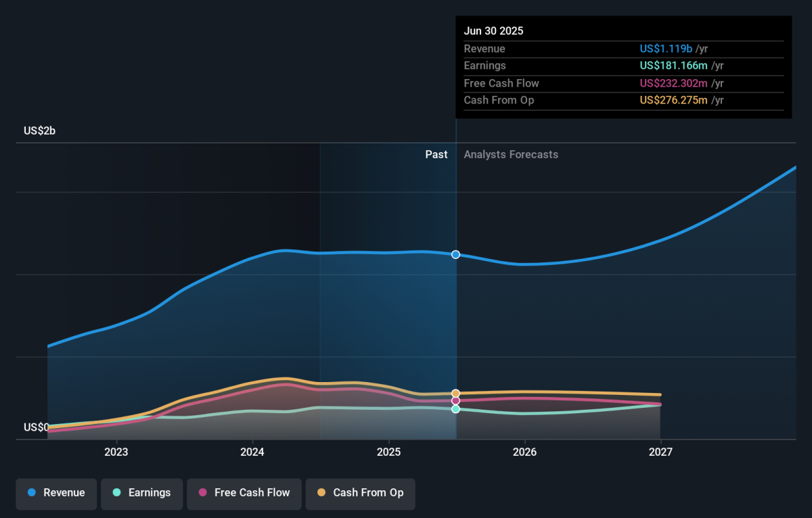
Task: Click the Analysts Forecasts label
Action: pyautogui.click(x=511, y=154)
